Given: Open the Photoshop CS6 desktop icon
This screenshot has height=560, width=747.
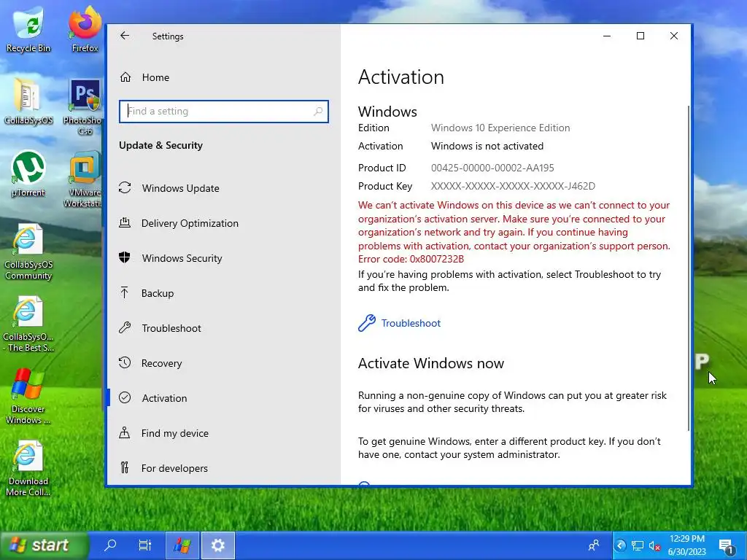Looking at the screenshot, I should pos(85,107).
